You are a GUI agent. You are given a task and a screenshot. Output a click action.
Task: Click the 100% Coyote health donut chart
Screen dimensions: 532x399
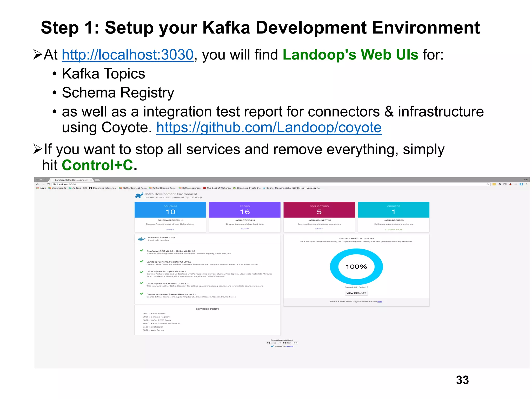(x=356, y=267)
